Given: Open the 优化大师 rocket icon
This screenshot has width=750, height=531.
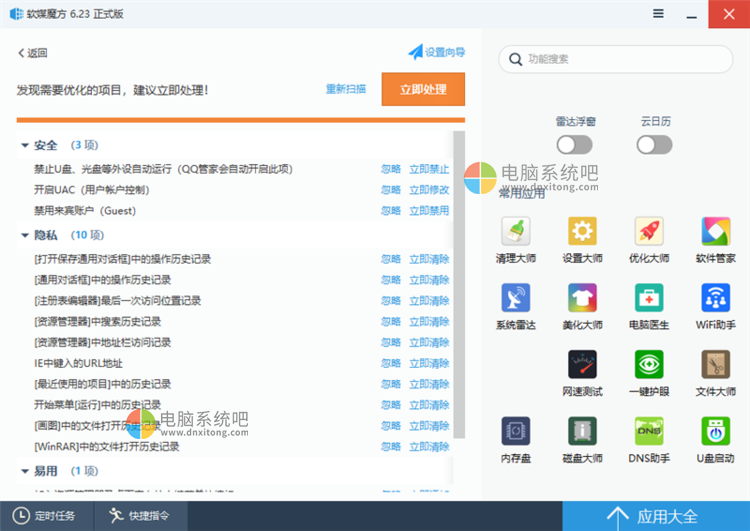Looking at the screenshot, I should point(649,231).
